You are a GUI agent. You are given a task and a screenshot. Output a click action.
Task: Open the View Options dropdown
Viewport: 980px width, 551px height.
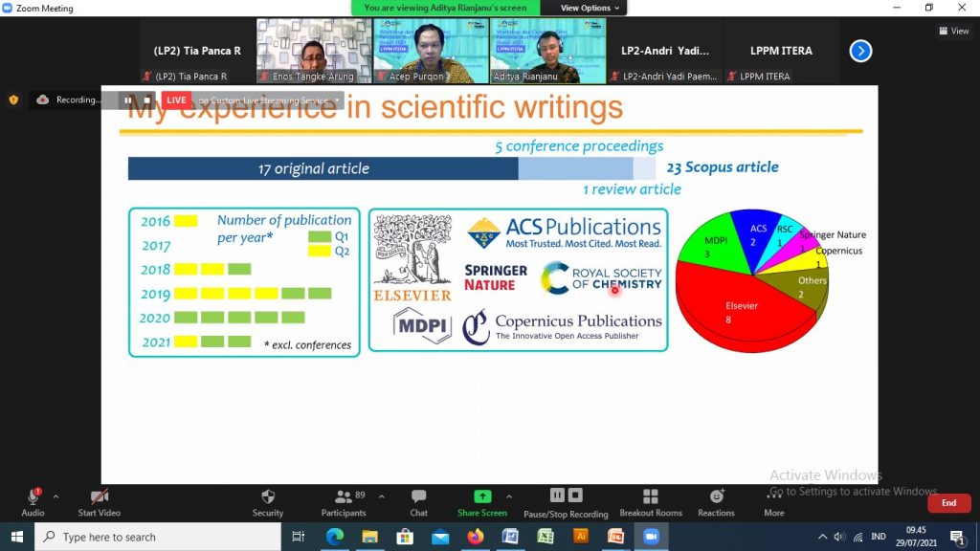[590, 8]
